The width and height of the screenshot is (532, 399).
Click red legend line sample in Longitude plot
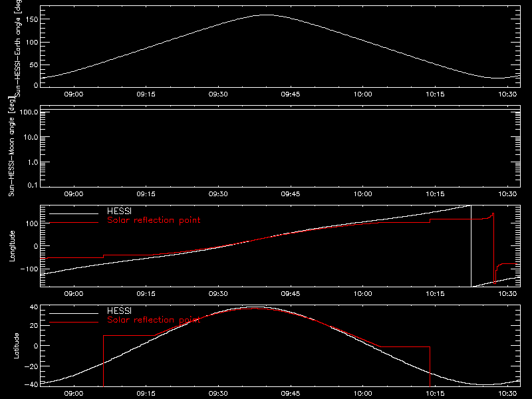click(x=74, y=223)
